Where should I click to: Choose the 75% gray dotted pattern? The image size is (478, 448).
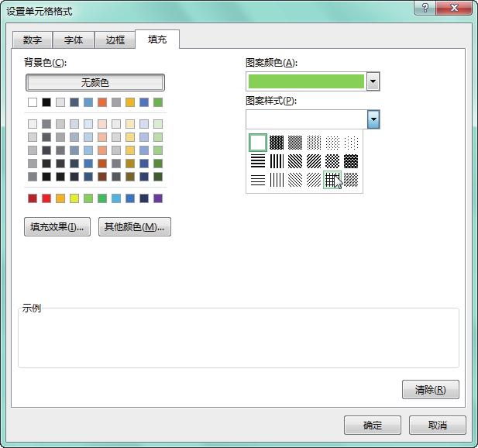277,143
